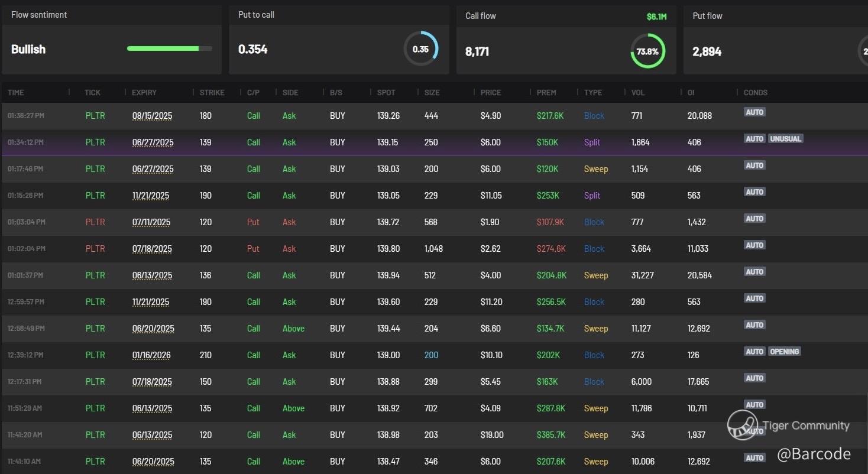Select the red $107.9K premium
Screen dimensions: 868x474
click(550, 222)
